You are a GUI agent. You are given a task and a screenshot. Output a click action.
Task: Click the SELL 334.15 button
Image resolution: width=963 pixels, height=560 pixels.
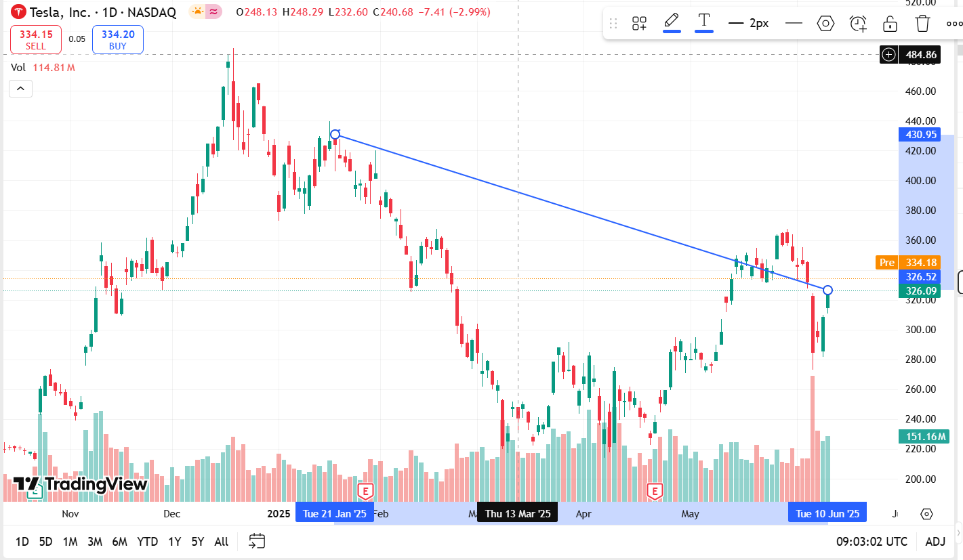coord(36,40)
